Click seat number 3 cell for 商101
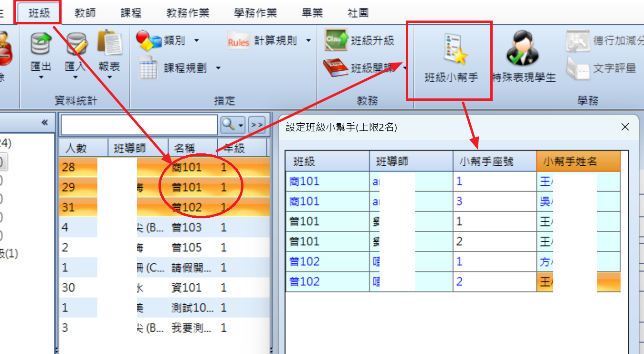Screen dimensions: 644x354 pos(495,201)
